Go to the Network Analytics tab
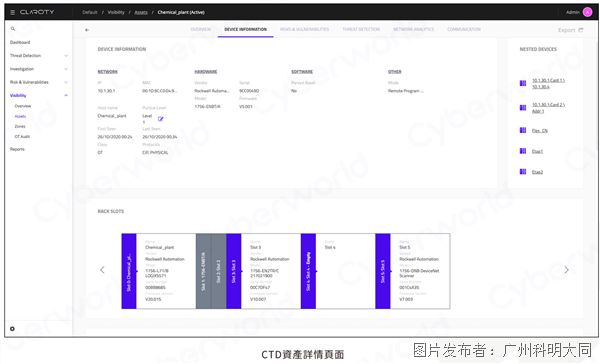Screen dimensions: 600x364 click(413, 29)
